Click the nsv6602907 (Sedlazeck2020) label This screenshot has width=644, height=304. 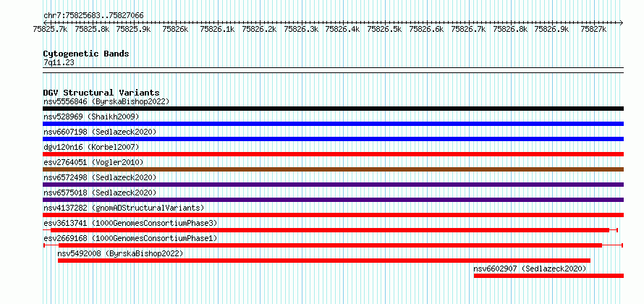[x=530, y=269]
